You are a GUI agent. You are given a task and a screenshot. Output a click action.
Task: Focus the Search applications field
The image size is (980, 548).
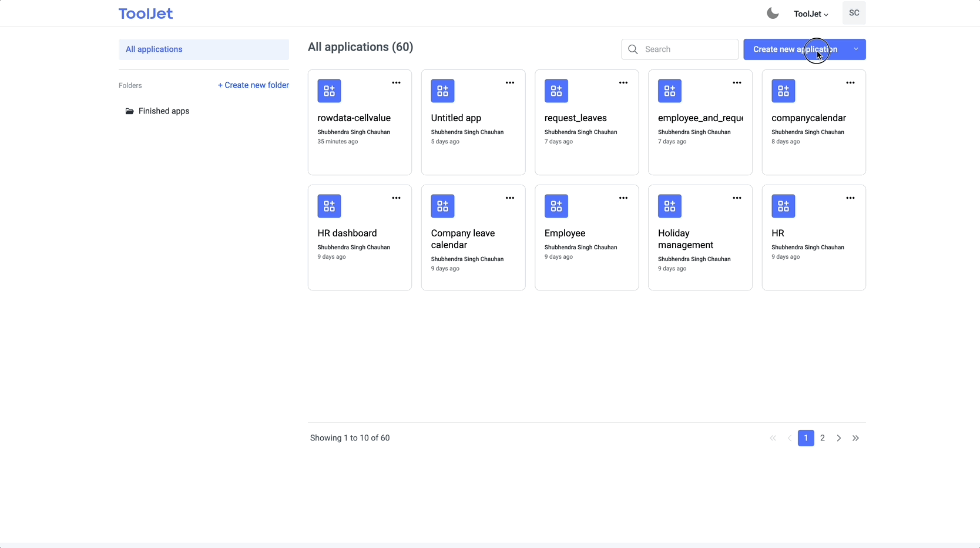pyautogui.click(x=680, y=49)
